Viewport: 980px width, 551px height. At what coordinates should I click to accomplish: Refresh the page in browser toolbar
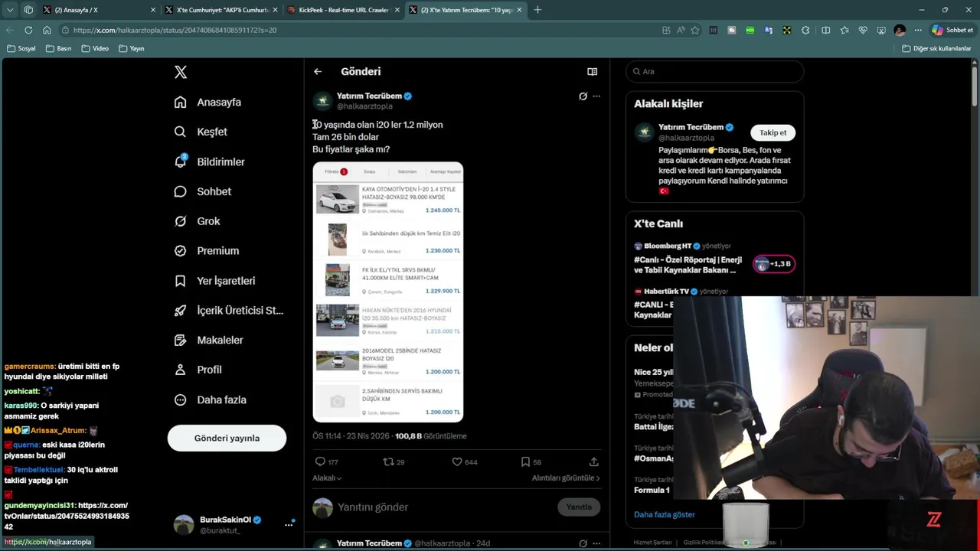[28, 30]
